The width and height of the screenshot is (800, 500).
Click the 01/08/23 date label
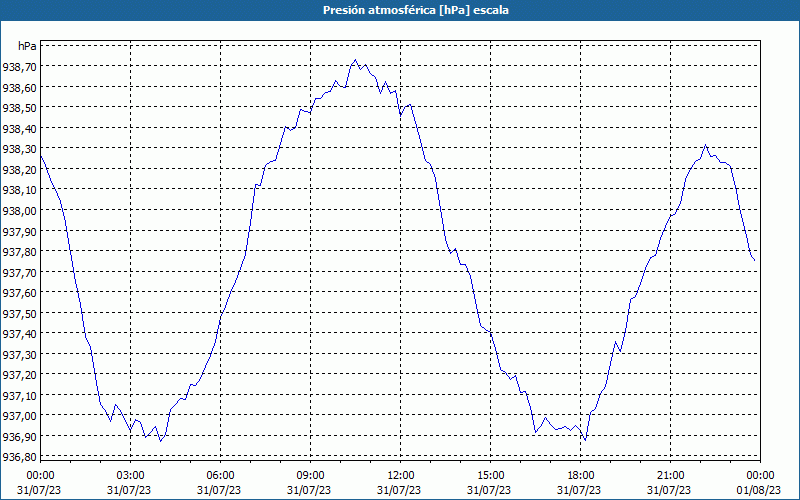pos(759,490)
